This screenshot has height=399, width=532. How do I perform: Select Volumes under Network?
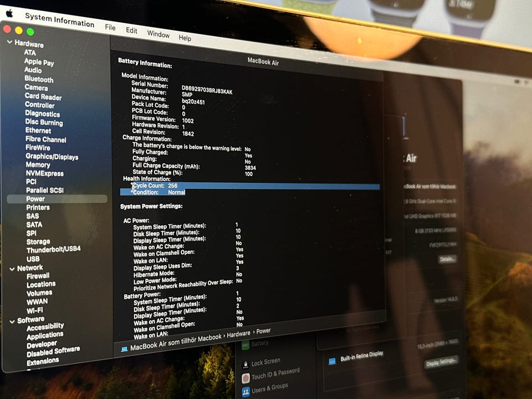39,293
